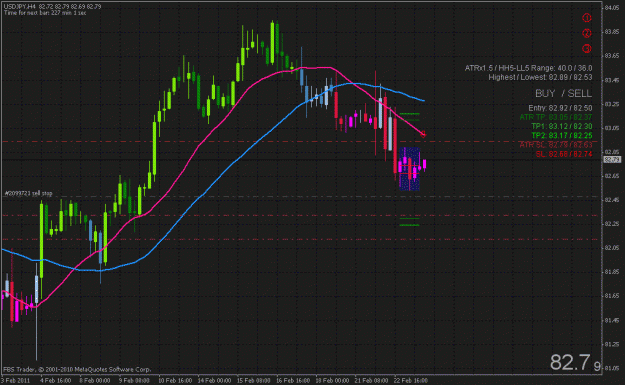Click the 22 Feb 16:00 time axis label
The image size is (625, 385).
(411, 380)
